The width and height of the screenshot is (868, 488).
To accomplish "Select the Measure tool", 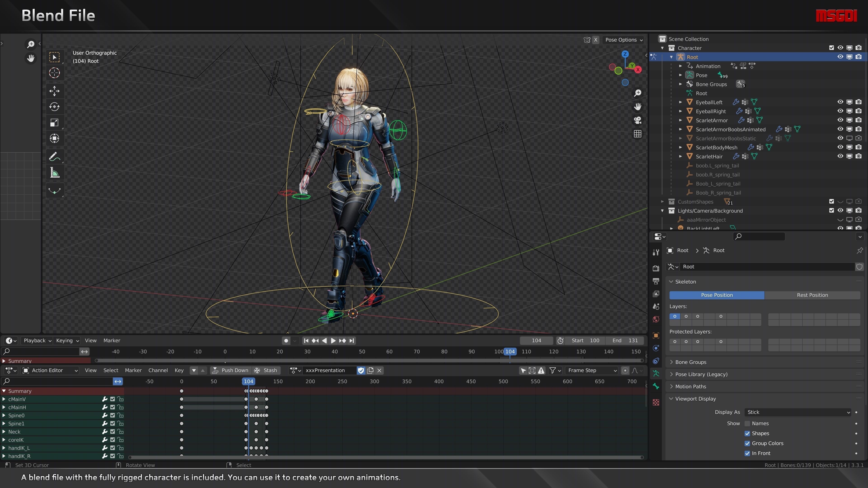I will [54, 173].
